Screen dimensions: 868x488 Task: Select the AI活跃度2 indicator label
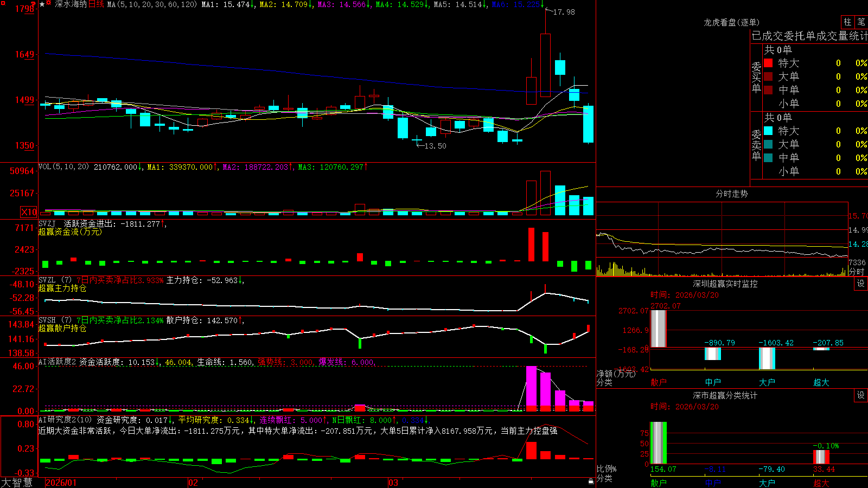coord(58,362)
